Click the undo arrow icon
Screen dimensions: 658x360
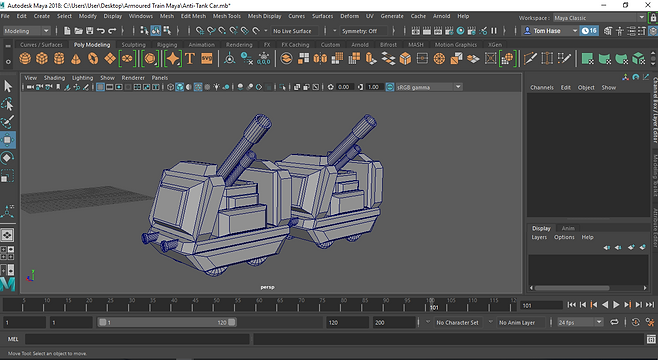101,31
